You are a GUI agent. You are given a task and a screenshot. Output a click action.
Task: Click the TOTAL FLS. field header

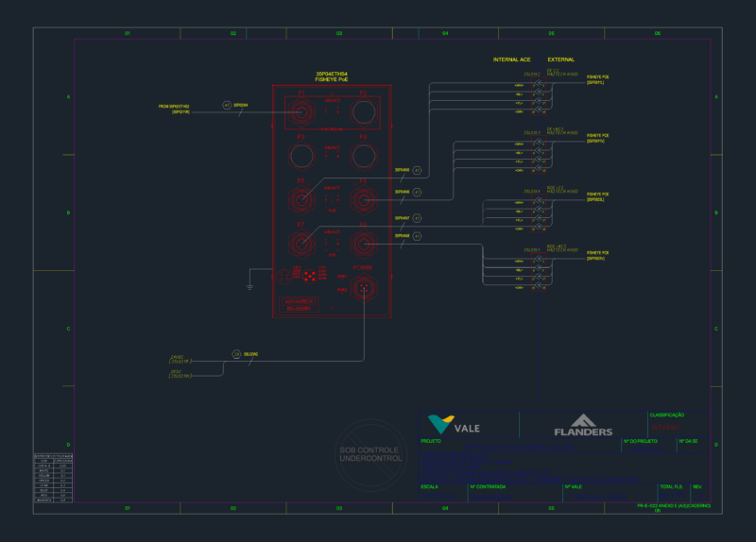[x=672, y=487]
